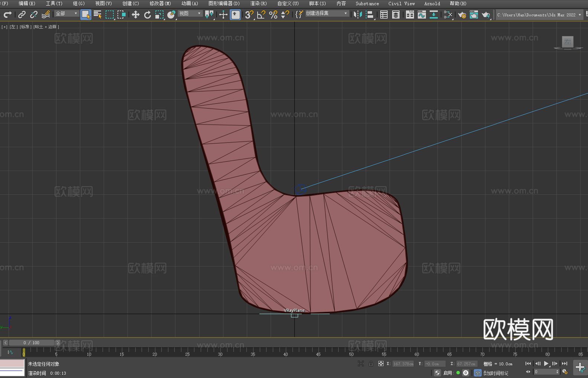Click the Mirror tool icon
Image resolution: width=588 pixels, height=378 pixels.
coord(358,14)
